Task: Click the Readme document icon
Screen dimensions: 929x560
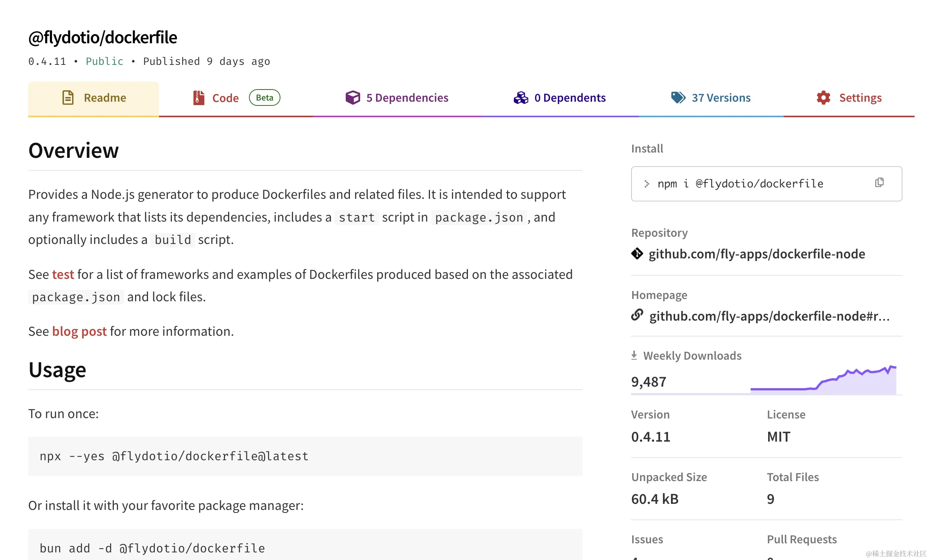Action: (68, 98)
